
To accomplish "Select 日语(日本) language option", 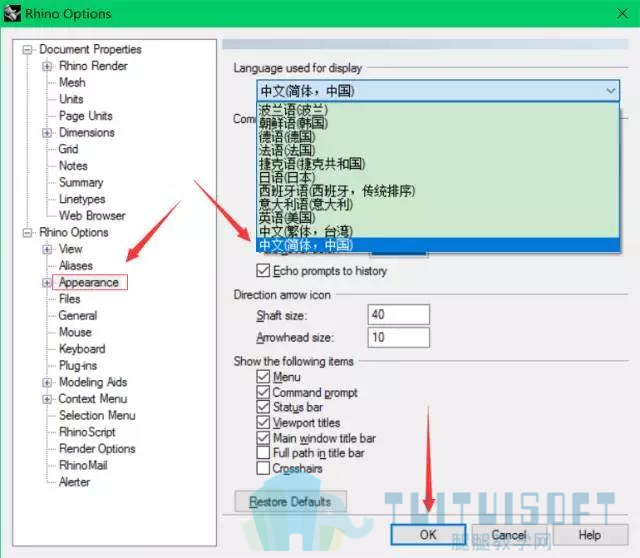I will [x=438, y=177].
